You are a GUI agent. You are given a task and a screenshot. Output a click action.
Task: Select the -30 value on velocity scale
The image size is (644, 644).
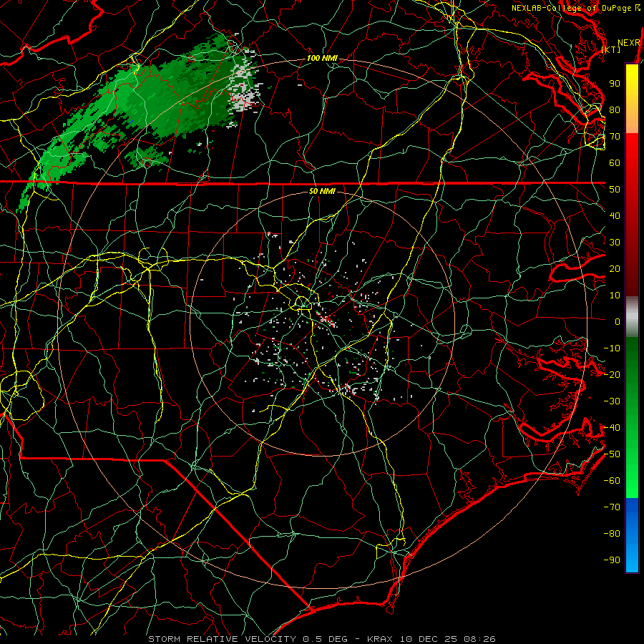[x=612, y=401]
